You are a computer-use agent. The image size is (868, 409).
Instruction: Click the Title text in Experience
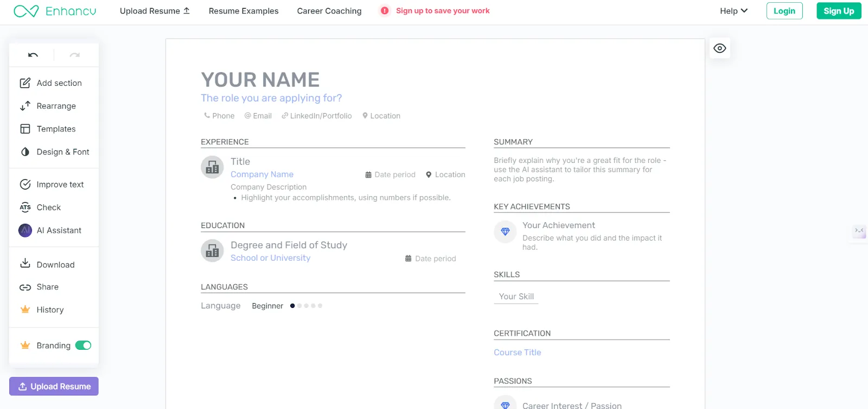tap(240, 161)
